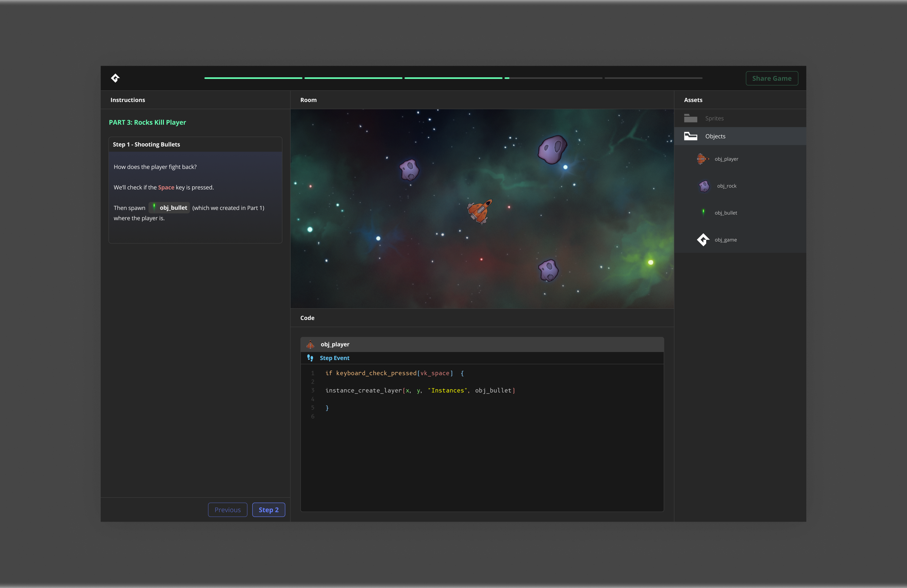This screenshot has height=588, width=907.
Task: Click the orange spaceship in the room
Action: pos(480,211)
